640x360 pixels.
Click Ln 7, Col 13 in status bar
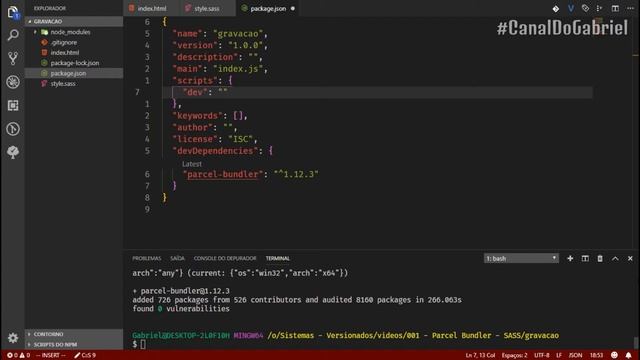[x=480, y=355]
